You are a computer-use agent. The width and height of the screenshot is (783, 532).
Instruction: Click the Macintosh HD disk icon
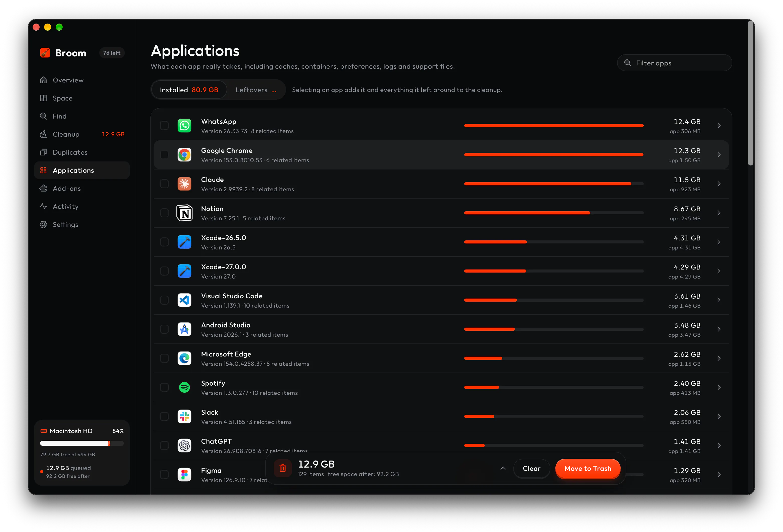(43, 431)
